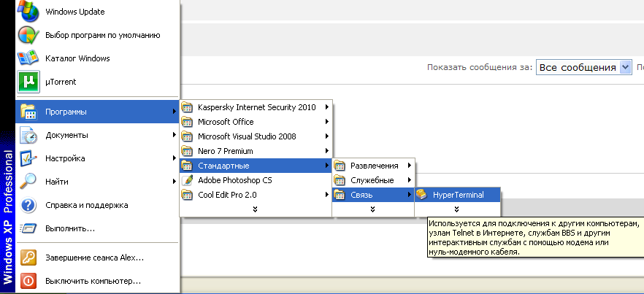Show more items below HyperTerminal
This screenshot has height=294, width=644.
coord(457,209)
